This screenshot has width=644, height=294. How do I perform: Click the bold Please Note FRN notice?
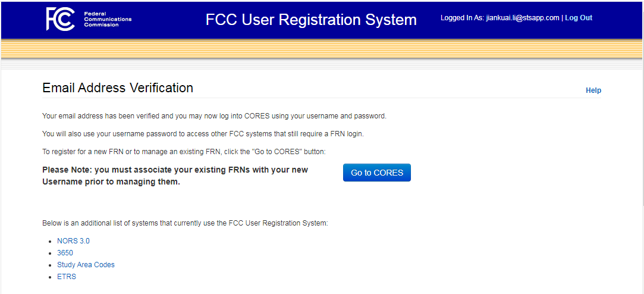pos(175,176)
